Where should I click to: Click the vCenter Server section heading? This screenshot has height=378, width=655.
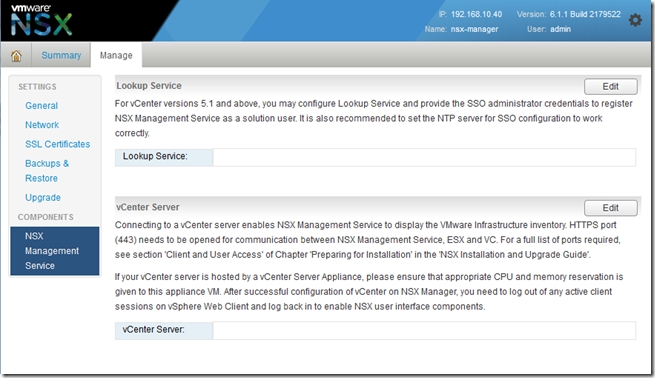click(x=147, y=207)
